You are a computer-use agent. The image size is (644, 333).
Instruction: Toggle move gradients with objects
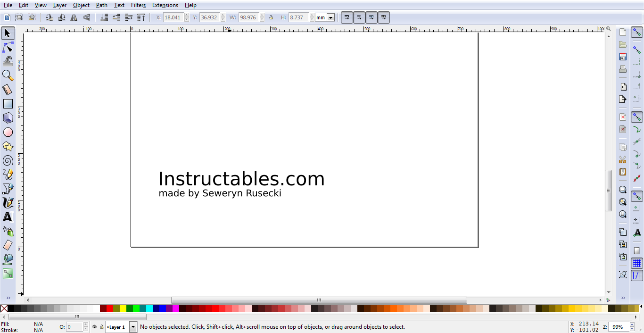coord(372,17)
